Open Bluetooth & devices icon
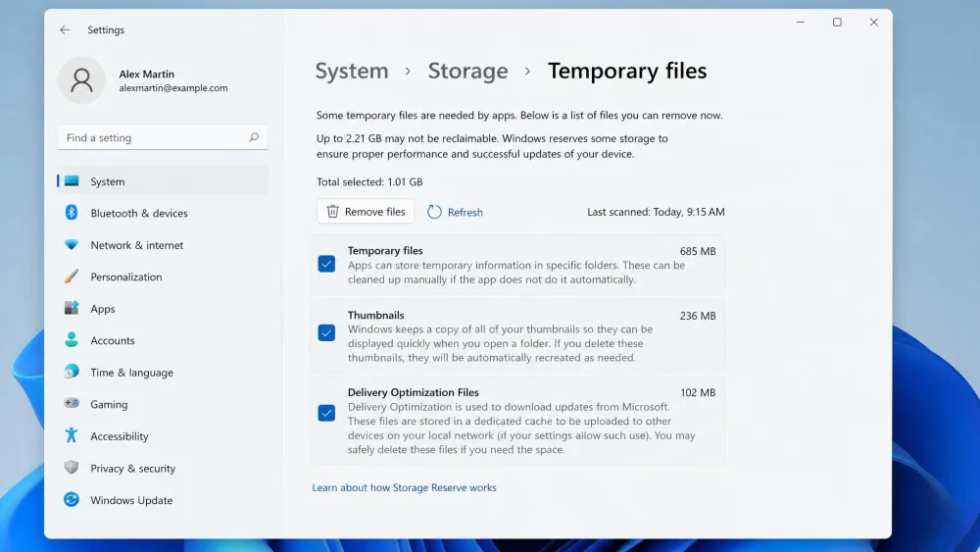Image resolution: width=980 pixels, height=552 pixels. [72, 213]
